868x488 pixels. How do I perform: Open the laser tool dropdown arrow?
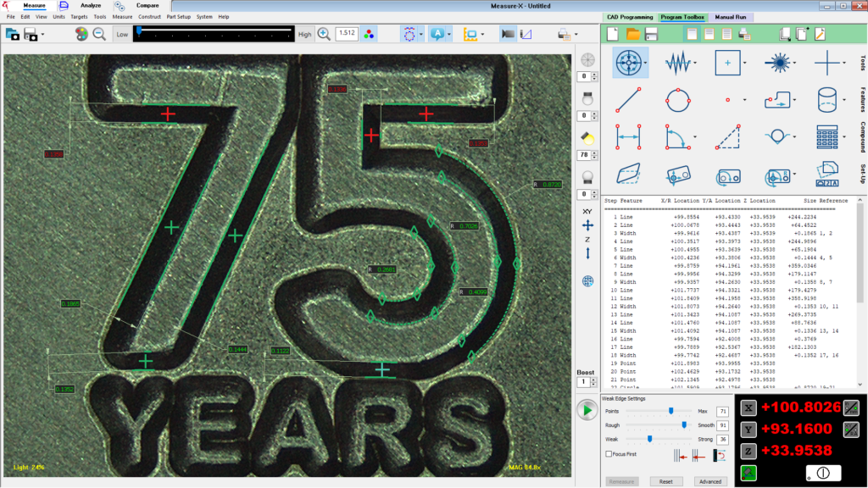pos(794,63)
